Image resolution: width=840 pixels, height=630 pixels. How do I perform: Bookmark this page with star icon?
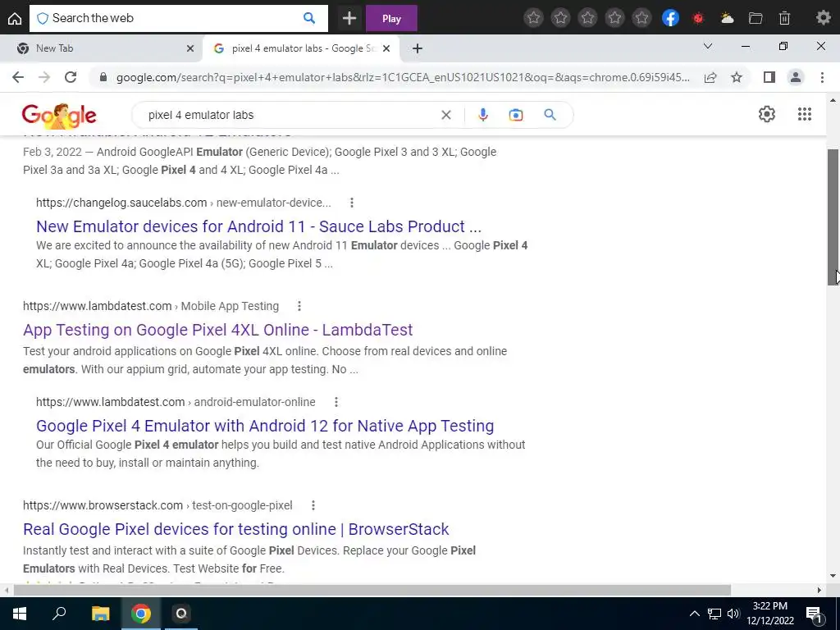pos(737,77)
